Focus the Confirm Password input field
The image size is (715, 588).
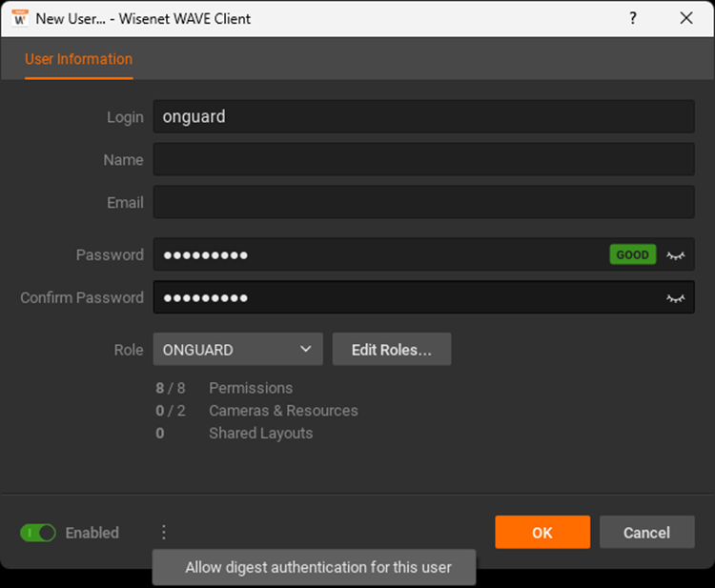[423, 297]
